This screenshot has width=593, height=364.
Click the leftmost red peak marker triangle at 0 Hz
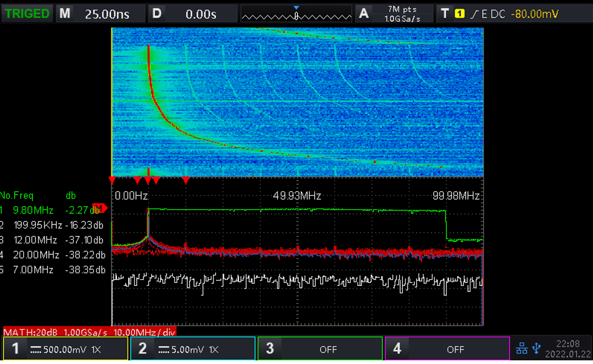point(112,180)
